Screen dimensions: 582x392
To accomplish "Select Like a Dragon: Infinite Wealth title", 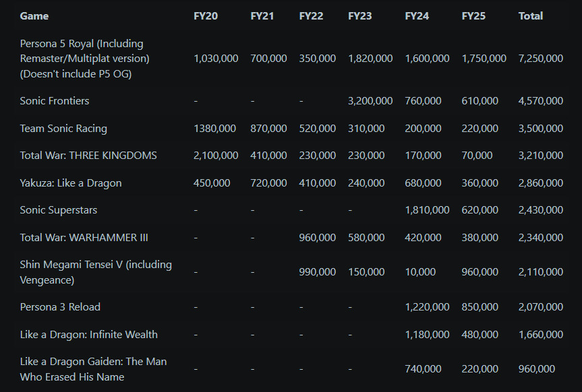I will (x=89, y=335).
